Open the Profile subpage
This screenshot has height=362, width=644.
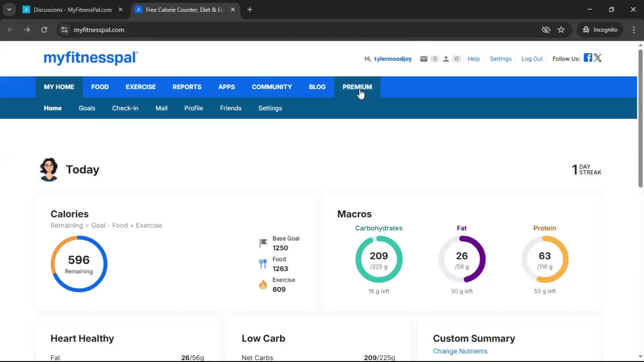(x=194, y=108)
